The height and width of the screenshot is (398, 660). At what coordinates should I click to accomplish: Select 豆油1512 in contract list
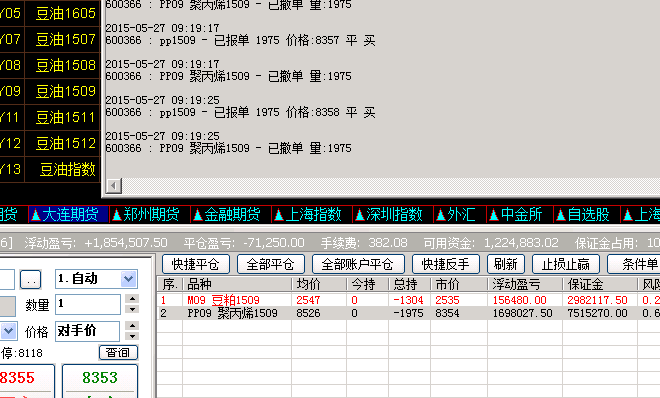click(65, 143)
